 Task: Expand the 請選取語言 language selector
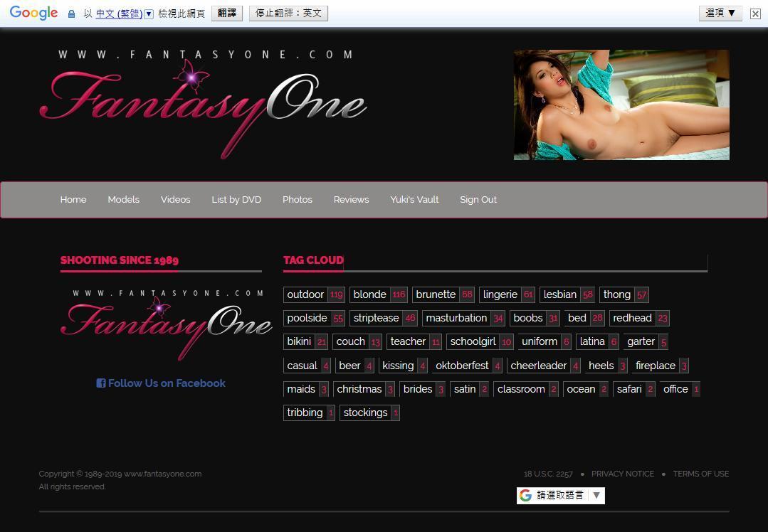tap(561, 495)
